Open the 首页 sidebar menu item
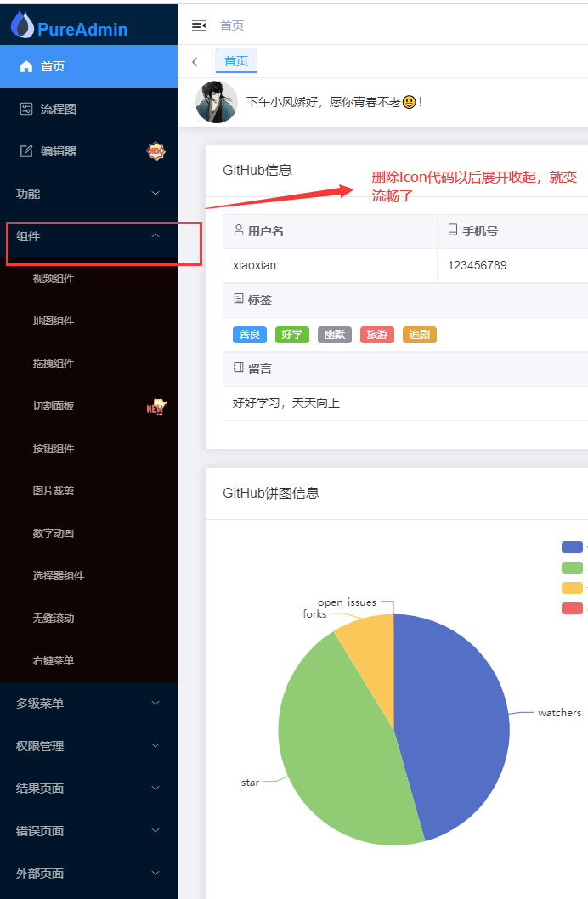The height and width of the screenshot is (899, 588). click(89, 66)
